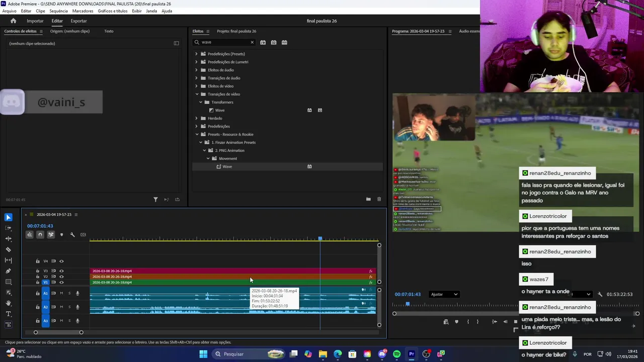The width and height of the screenshot is (644, 362).
Task: Select the Slip tool
Action: coord(8,260)
